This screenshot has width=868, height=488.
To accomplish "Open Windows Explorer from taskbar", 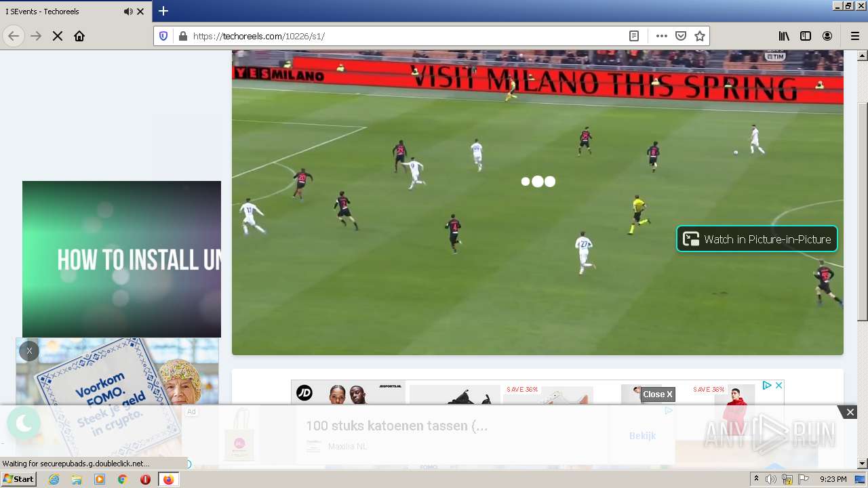I will click(77, 479).
